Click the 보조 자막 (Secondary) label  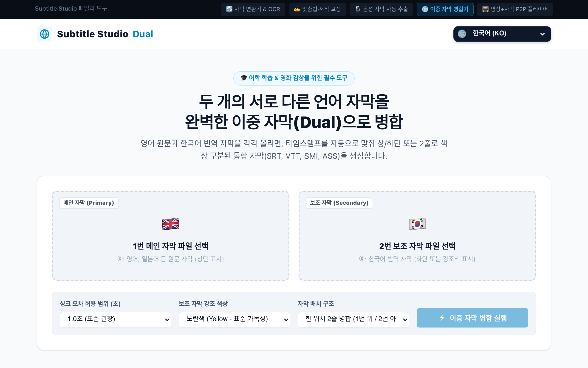click(x=339, y=203)
